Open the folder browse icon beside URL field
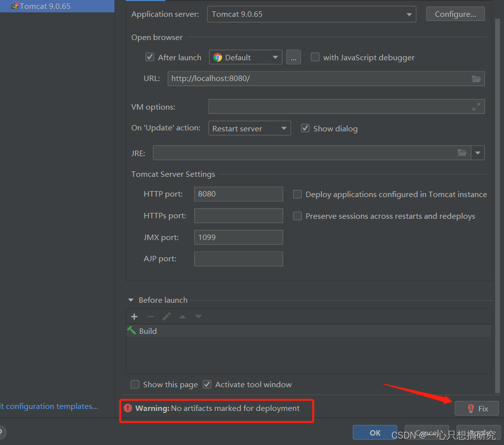The width and height of the screenshot is (504, 445). [x=476, y=78]
